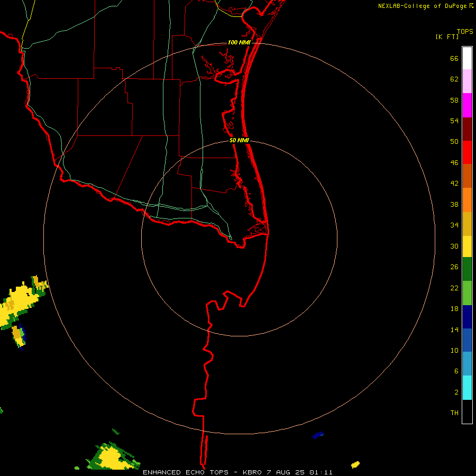
Task: Click the legend value 34
Action: 454,225
